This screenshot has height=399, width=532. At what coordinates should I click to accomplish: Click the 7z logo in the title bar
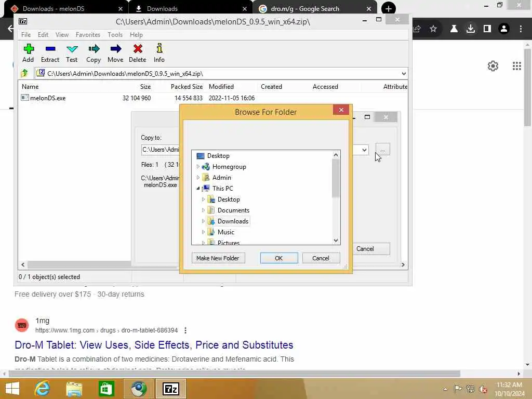23,21
